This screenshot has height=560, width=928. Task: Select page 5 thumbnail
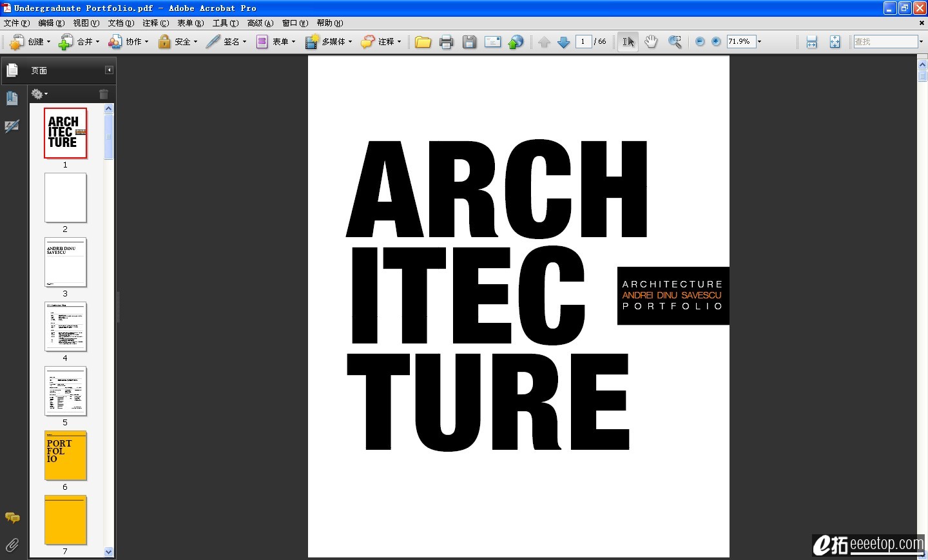pyautogui.click(x=66, y=391)
